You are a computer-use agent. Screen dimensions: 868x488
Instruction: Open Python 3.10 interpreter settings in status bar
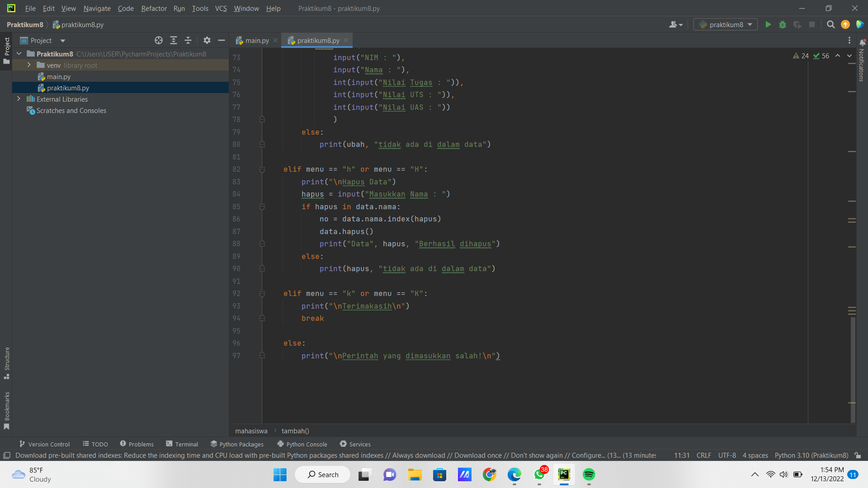click(x=811, y=455)
